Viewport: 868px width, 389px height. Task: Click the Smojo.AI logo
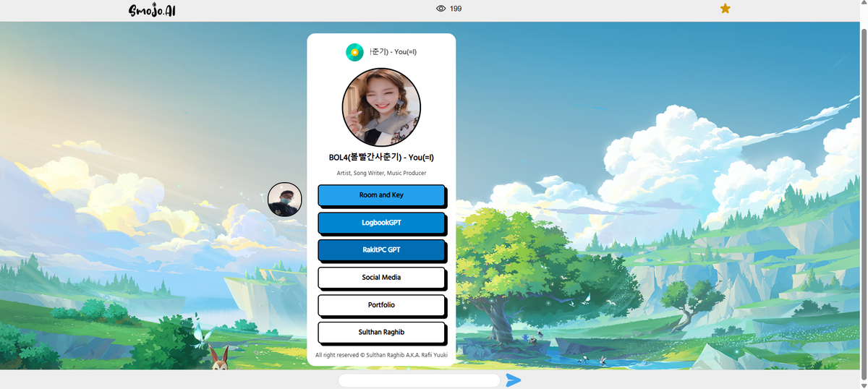coord(152,9)
